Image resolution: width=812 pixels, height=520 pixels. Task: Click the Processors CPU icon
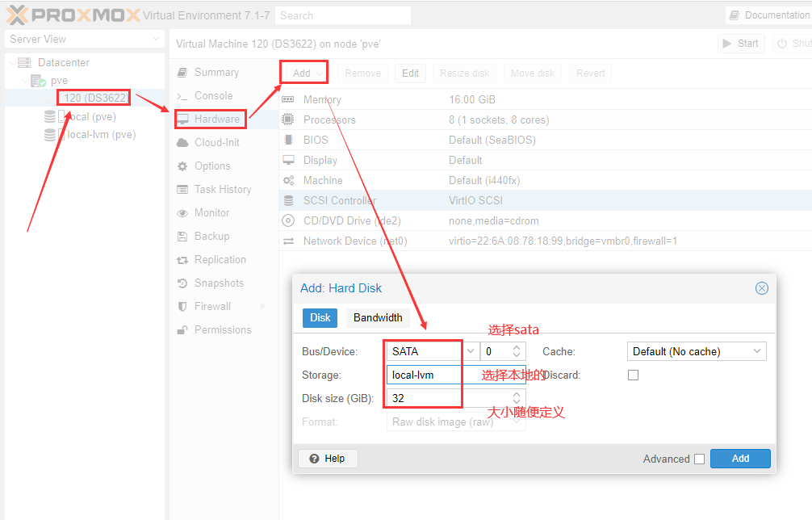288,120
